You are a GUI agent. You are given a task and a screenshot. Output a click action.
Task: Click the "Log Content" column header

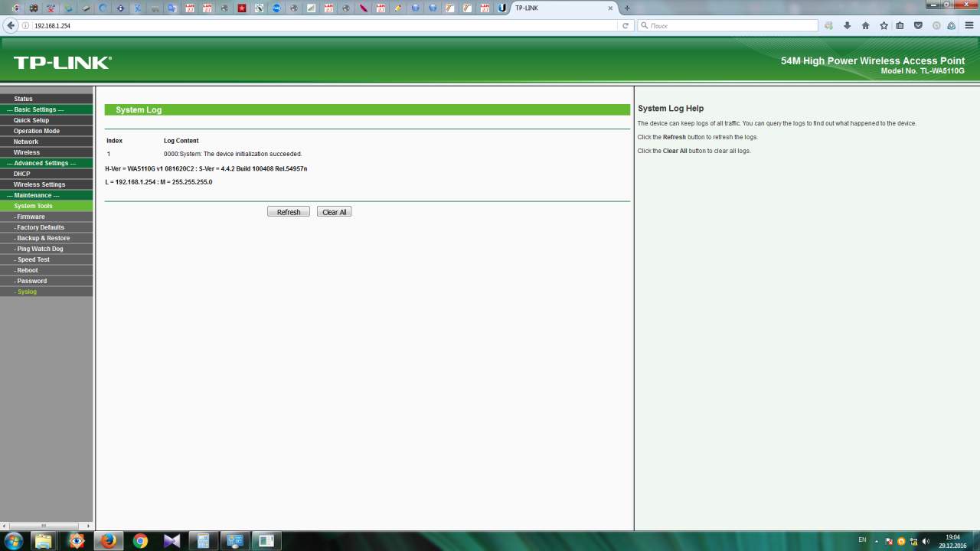[181, 141]
